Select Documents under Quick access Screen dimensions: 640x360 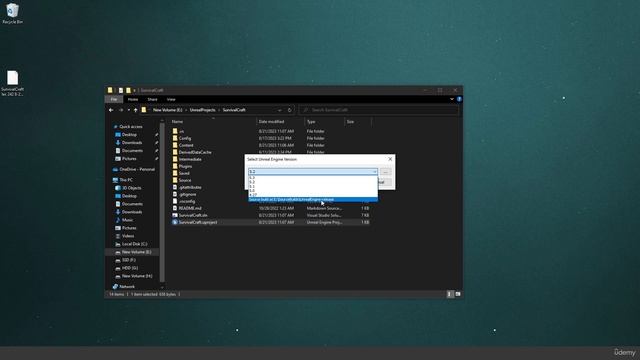(132, 151)
